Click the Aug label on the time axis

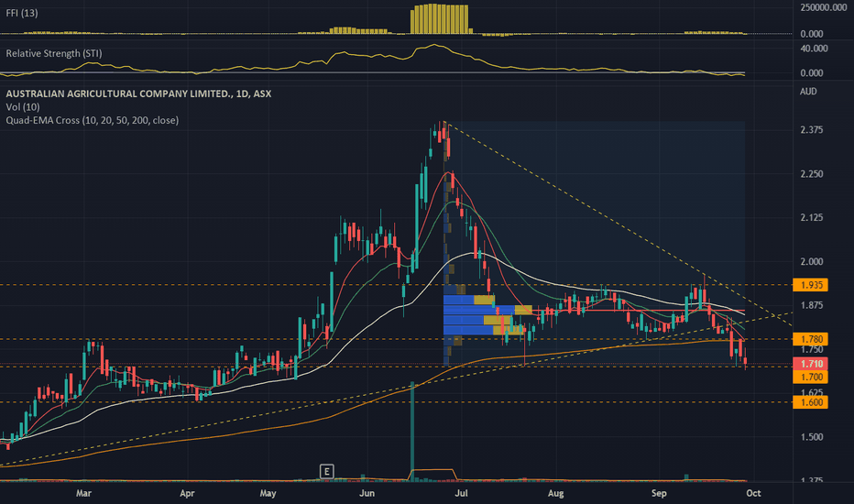point(555,493)
